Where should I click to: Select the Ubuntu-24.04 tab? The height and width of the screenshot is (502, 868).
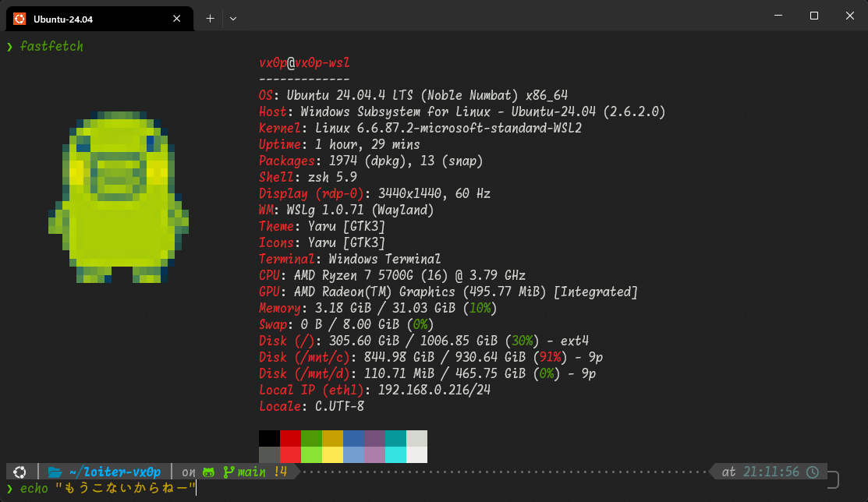tap(100, 19)
